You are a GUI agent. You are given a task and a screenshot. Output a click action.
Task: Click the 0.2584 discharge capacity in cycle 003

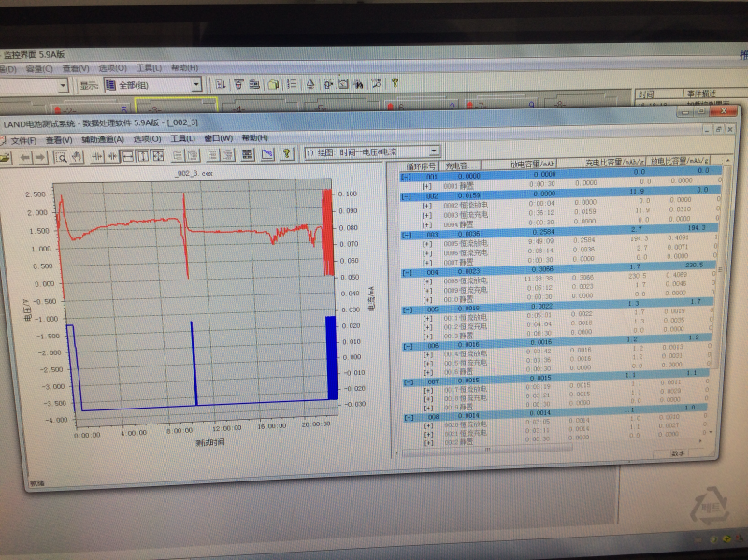click(543, 232)
